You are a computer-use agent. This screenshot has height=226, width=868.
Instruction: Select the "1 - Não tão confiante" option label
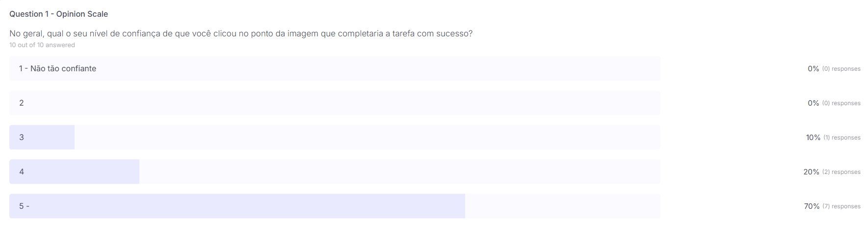point(57,69)
